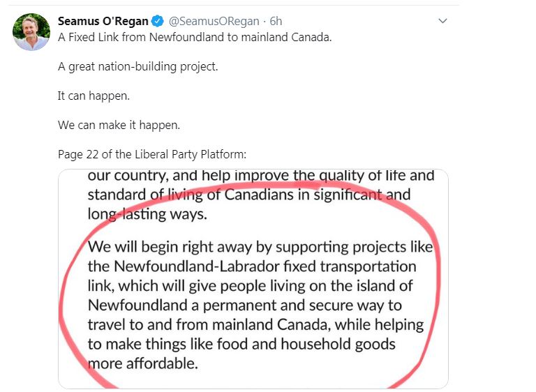Open the tweet options chevron menu

click(442, 21)
